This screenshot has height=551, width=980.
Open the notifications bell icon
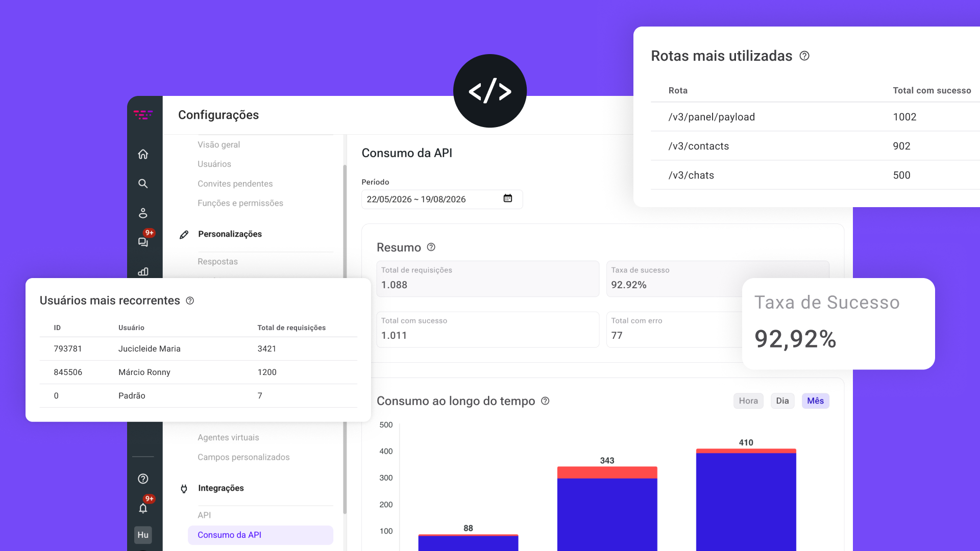pos(143,508)
